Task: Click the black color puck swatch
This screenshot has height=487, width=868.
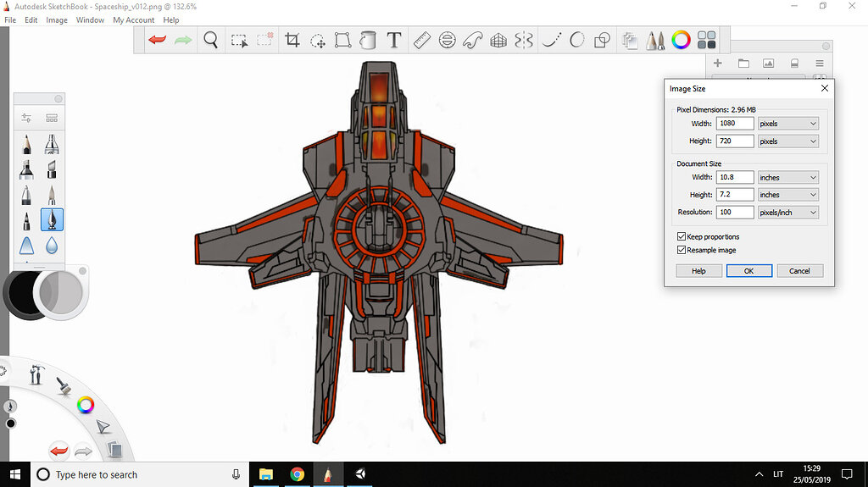Action: [x=19, y=292]
